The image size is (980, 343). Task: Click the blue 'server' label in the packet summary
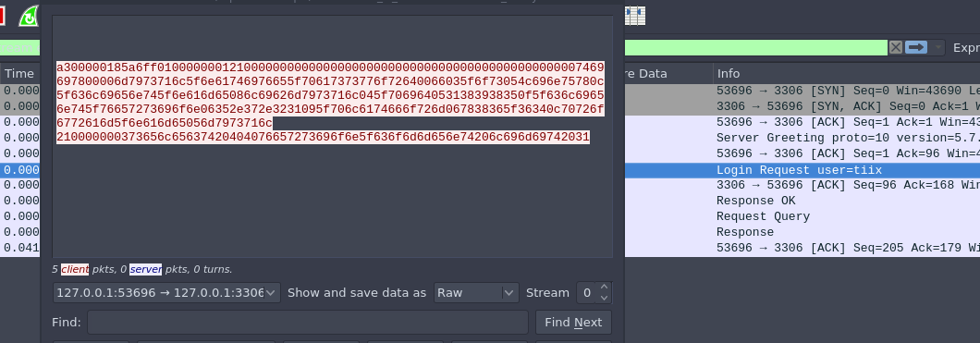[146, 269]
